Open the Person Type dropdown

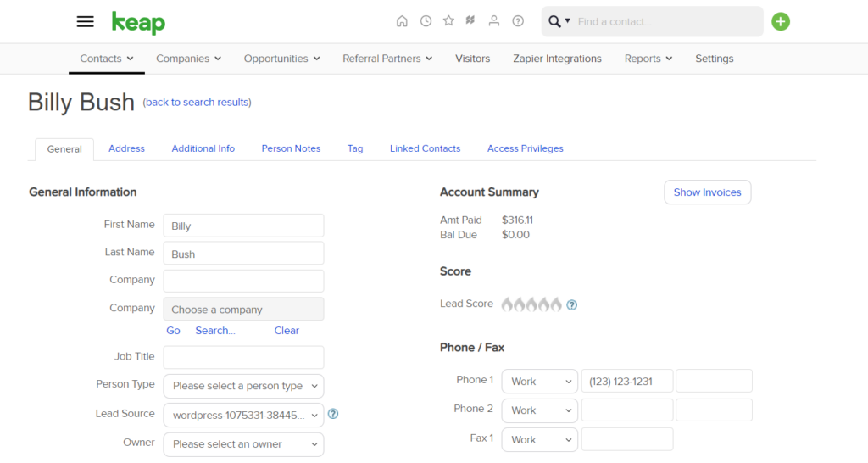click(x=243, y=386)
